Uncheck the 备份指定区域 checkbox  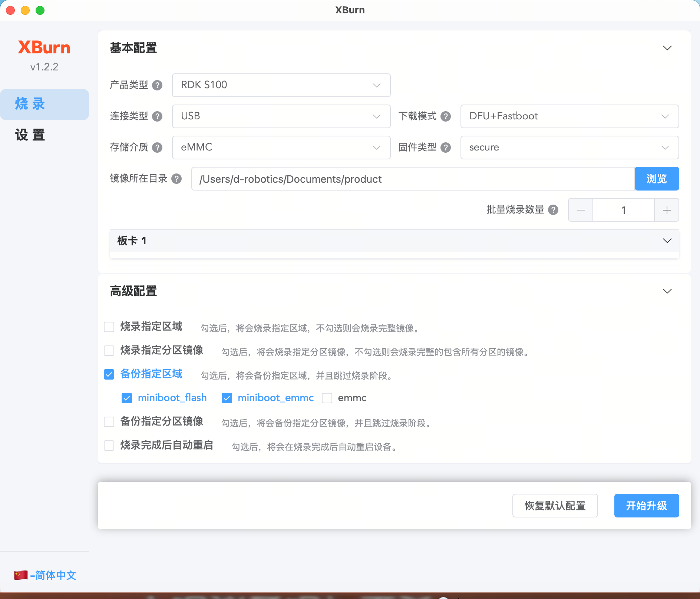click(109, 374)
